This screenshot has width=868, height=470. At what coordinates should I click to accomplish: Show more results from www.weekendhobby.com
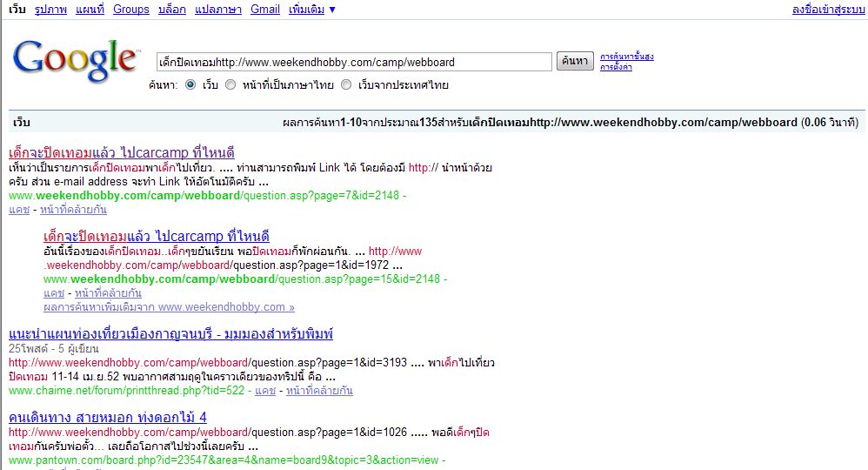click(169, 307)
